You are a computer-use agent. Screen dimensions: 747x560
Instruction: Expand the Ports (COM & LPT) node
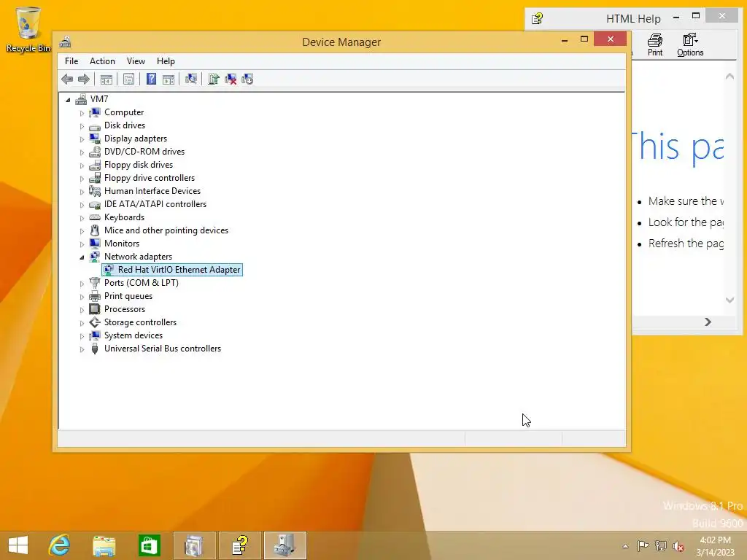tap(82, 284)
